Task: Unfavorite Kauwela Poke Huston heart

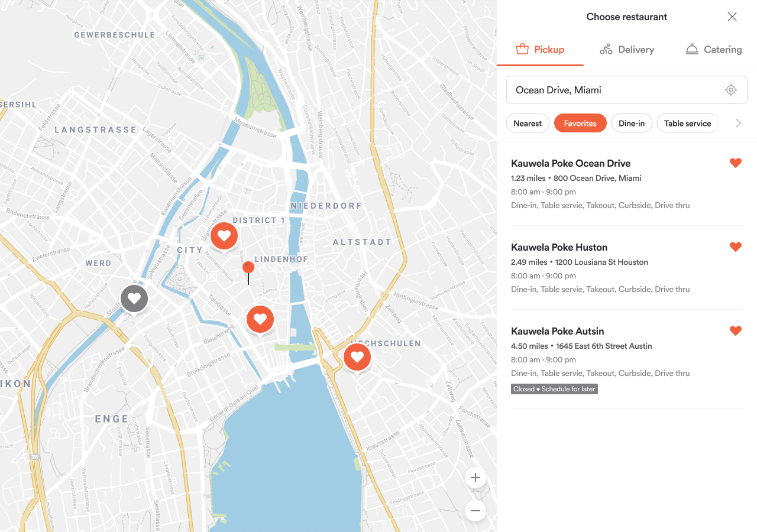Action: click(x=736, y=247)
